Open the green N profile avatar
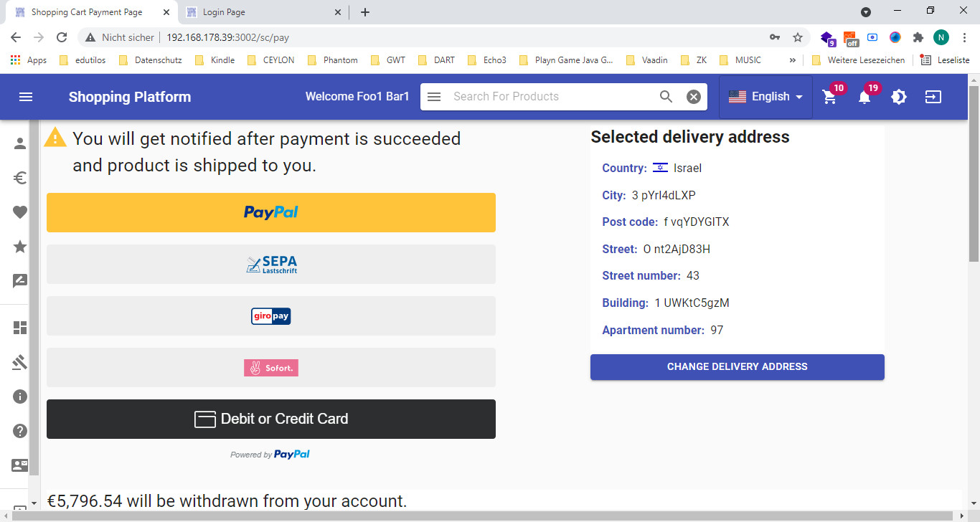Viewport: 980px width, 522px height. point(941,37)
